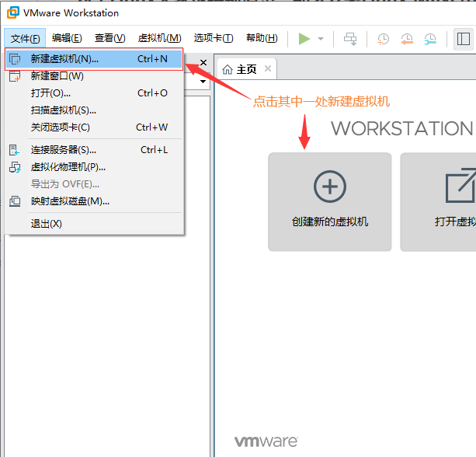This screenshot has height=457, width=476.
Task: Select 扫描虚拟机(S)... entry
Action: [x=94, y=110]
